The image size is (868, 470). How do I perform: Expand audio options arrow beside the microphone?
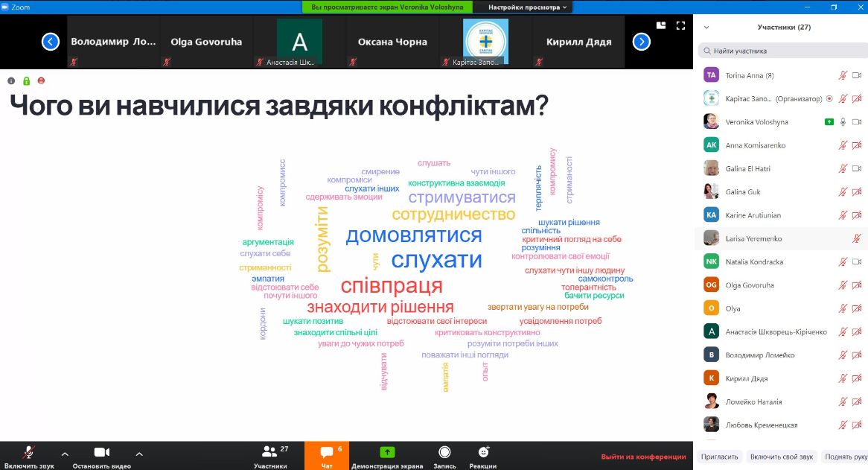coord(65,454)
